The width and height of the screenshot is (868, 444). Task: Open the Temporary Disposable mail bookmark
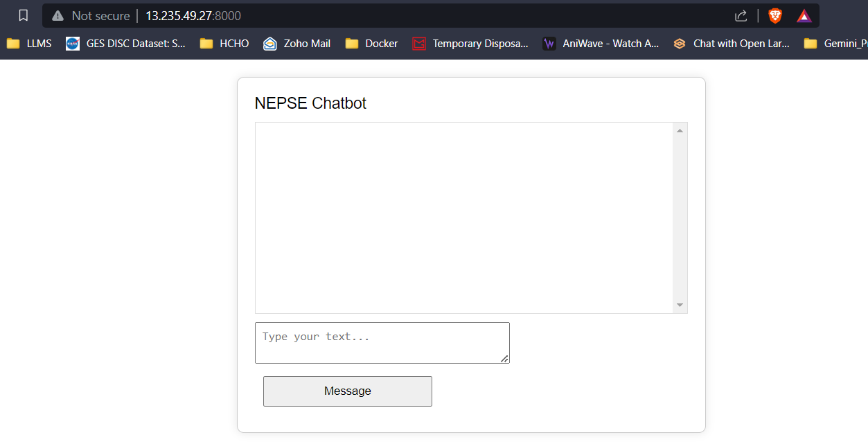coord(470,44)
